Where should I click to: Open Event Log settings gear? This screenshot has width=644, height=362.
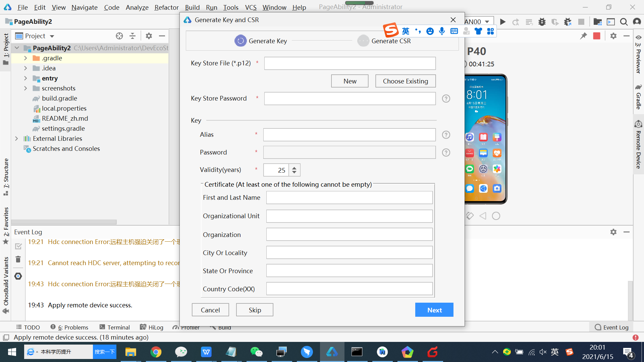point(613,232)
